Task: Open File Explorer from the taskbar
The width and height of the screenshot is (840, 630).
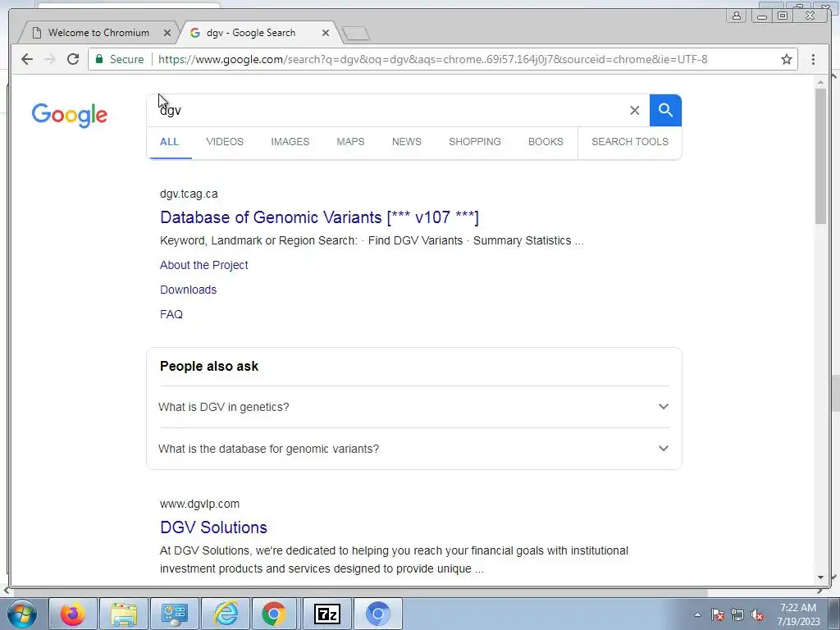Action: tap(124, 614)
